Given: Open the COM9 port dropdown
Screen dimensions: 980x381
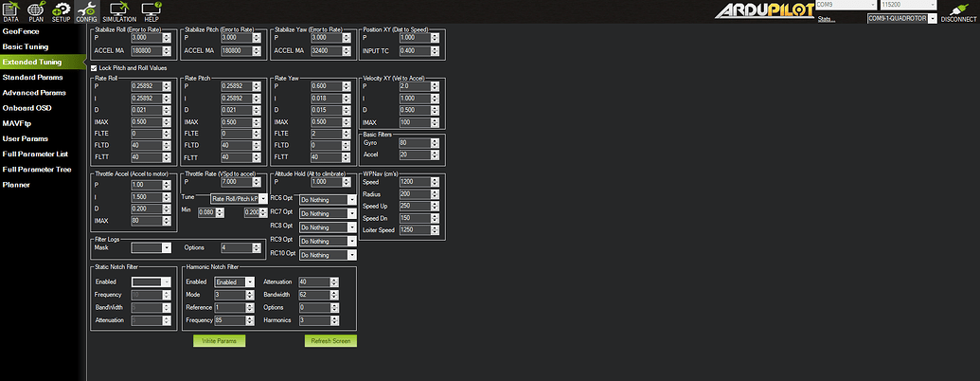Looking at the screenshot, I should (x=845, y=5).
